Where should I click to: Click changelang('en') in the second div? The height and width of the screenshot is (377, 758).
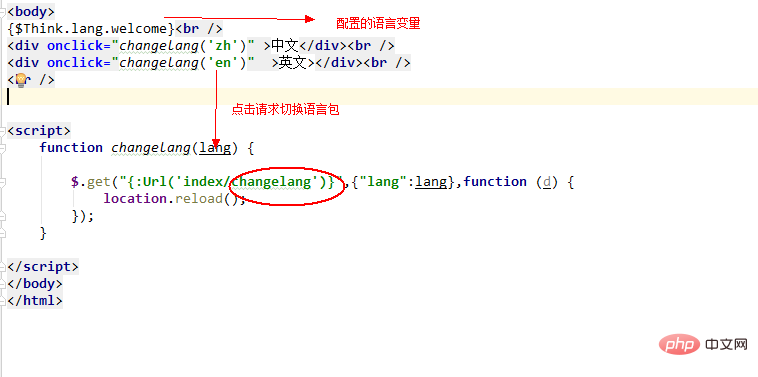[183, 63]
